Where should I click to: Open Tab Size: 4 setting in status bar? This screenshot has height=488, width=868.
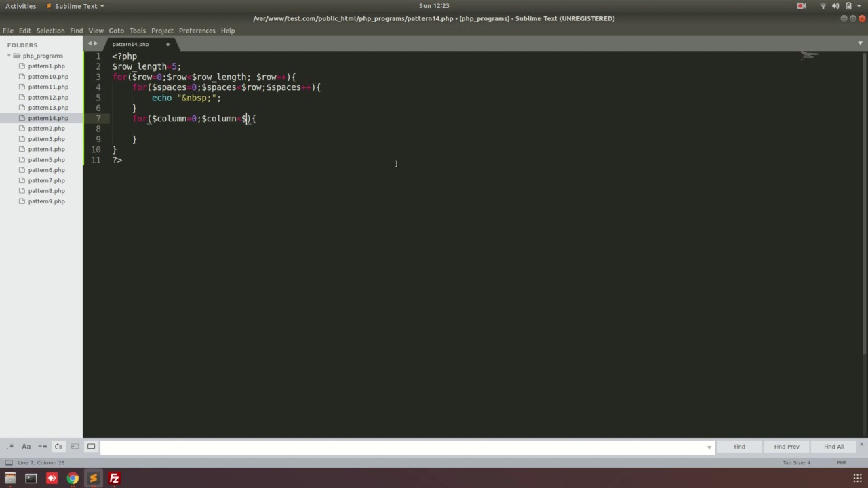point(796,463)
